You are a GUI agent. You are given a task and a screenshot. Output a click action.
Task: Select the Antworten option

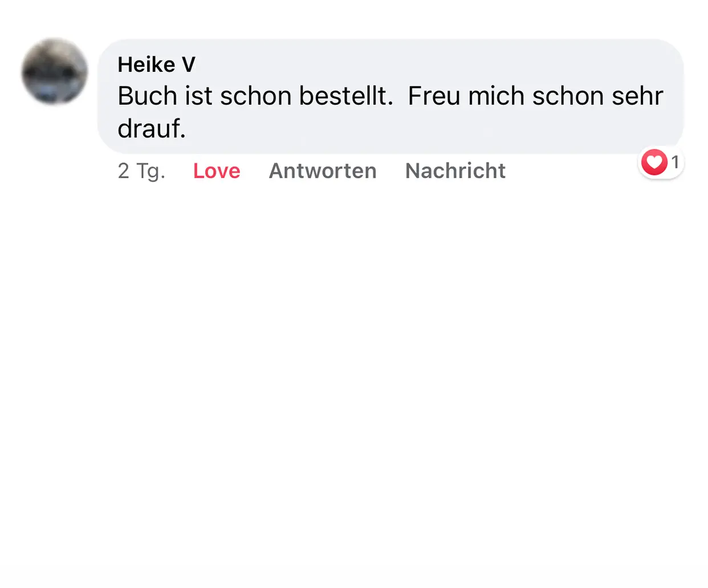tap(323, 170)
